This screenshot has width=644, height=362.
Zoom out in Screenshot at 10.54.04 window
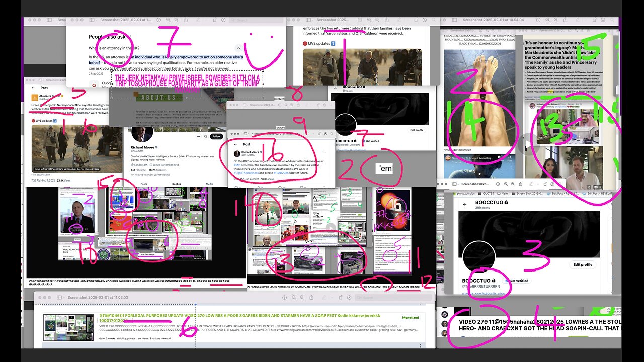point(547,20)
